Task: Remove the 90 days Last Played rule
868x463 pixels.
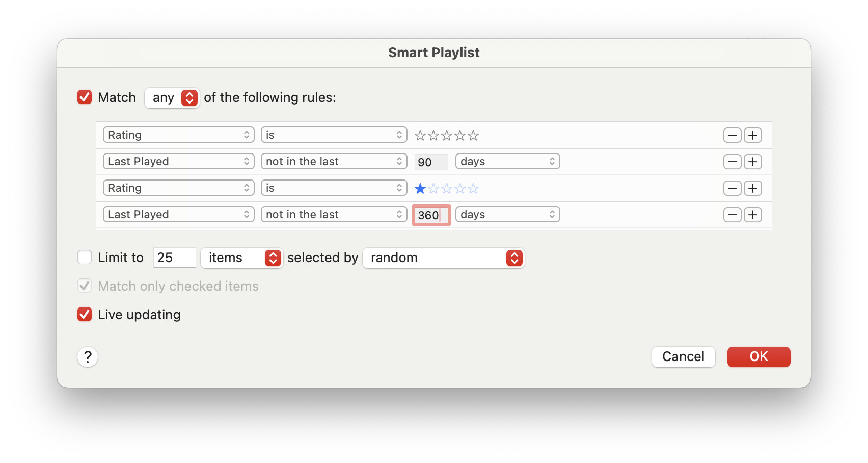Action: [732, 162]
